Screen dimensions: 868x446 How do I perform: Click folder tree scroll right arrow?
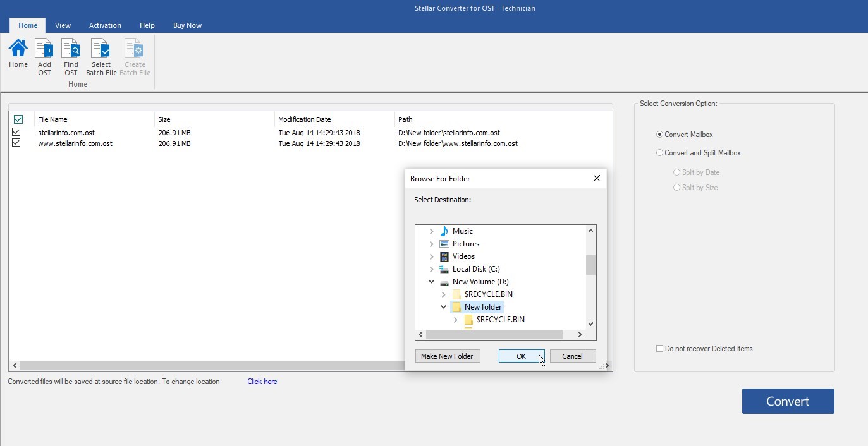580,334
